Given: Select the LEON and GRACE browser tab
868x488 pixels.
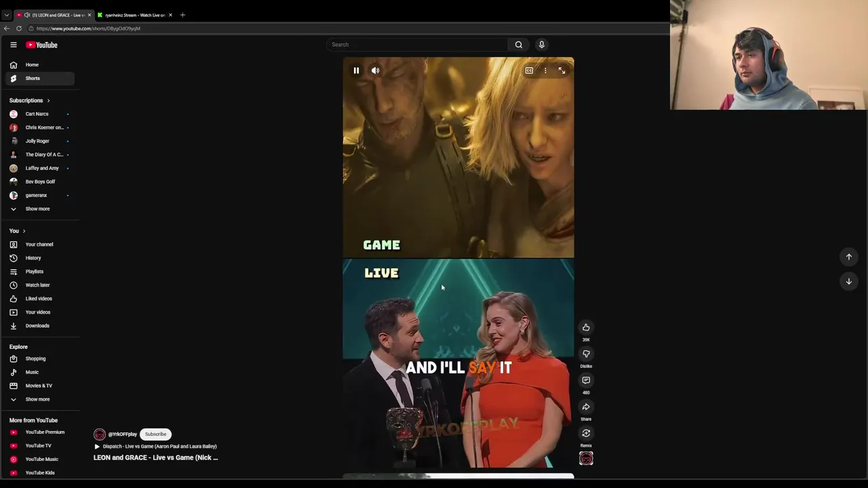Looking at the screenshot, I should pyautogui.click(x=54, y=15).
